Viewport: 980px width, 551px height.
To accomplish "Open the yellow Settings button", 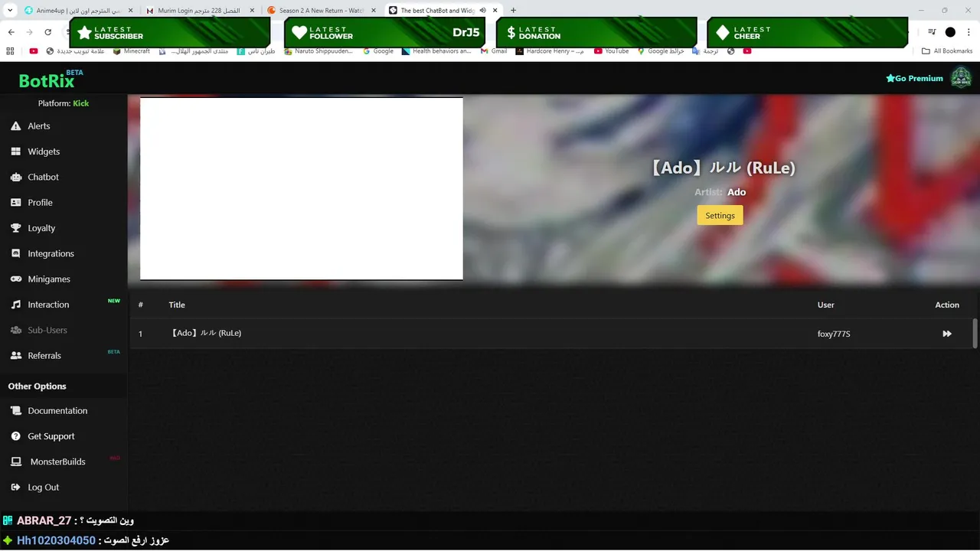I will (x=720, y=216).
